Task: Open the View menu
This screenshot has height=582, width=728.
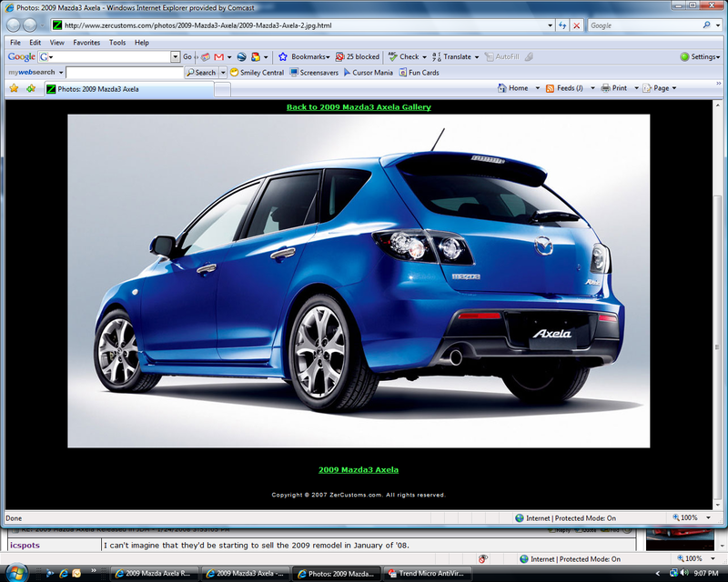Action: click(x=57, y=42)
